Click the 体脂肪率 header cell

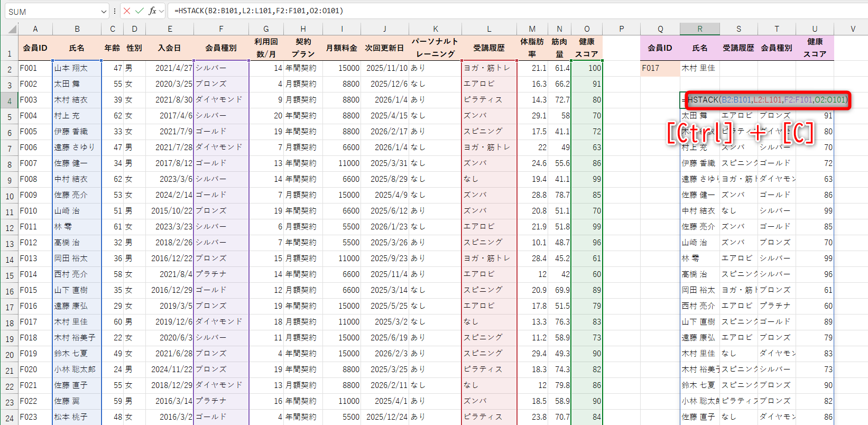[x=532, y=48]
